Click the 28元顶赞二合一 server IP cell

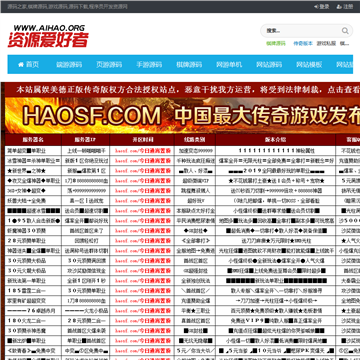[x=86, y=321]
